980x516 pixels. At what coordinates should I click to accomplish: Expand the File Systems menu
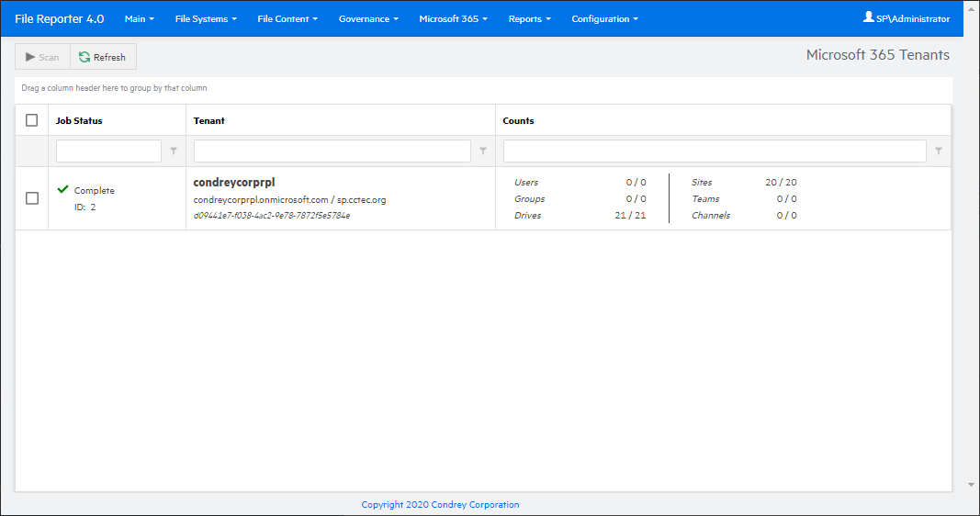coord(206,18)
